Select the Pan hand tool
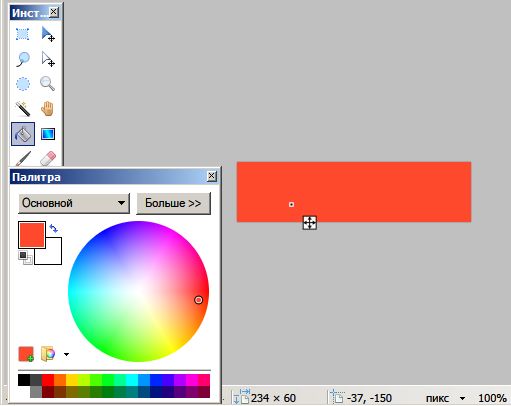 (48, 109)
